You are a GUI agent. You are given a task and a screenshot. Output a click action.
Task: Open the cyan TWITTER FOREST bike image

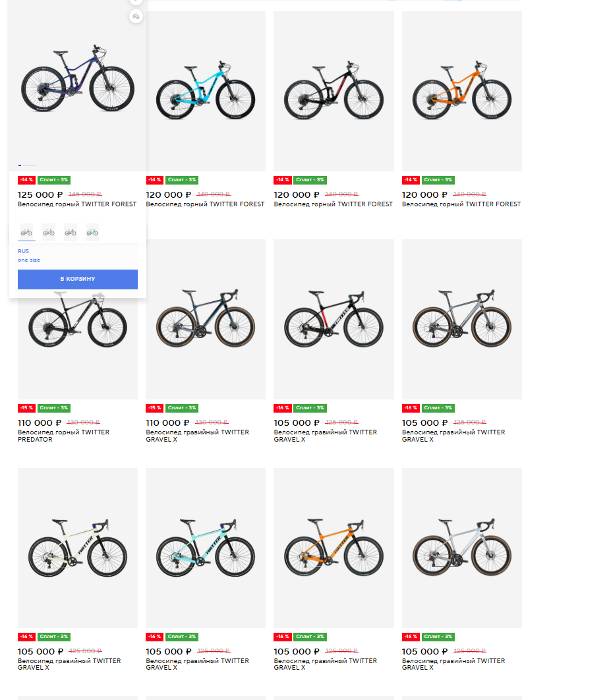[206, 91]
